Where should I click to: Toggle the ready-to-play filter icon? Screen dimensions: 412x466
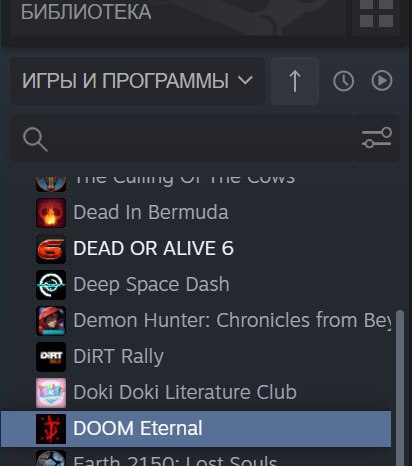(x=382, y=81)
